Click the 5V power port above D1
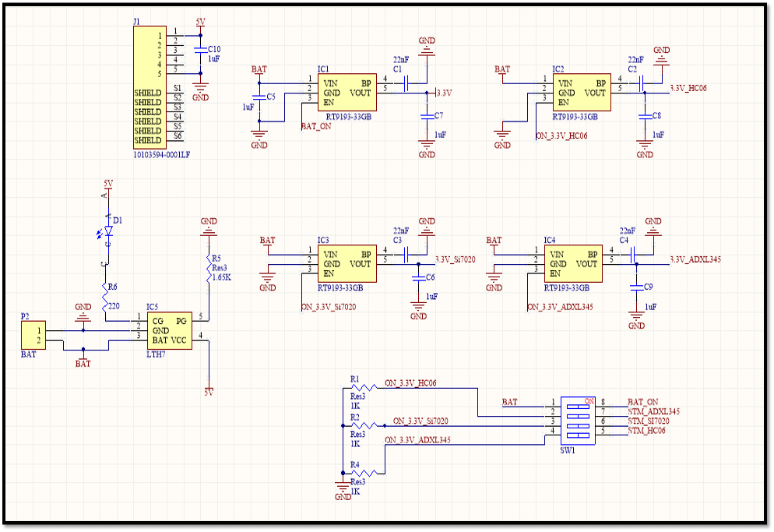 tap(108, 183)
